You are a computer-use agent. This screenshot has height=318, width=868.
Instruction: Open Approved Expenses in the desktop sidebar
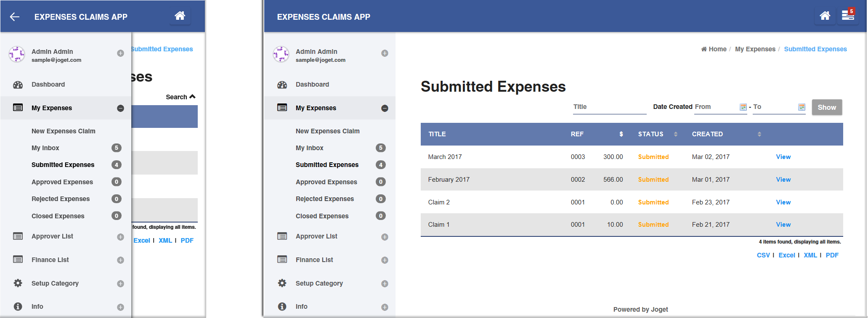point(326,182)
